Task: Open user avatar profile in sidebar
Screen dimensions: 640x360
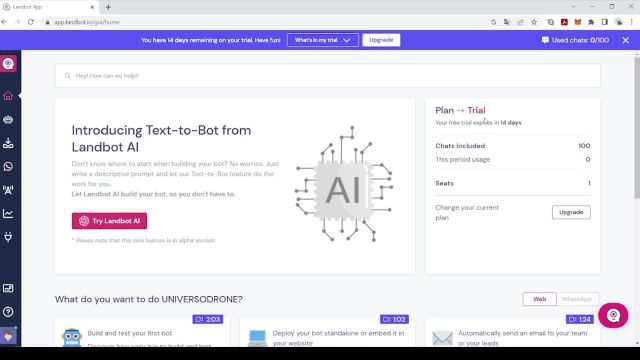Action: [x=8, y=336]
